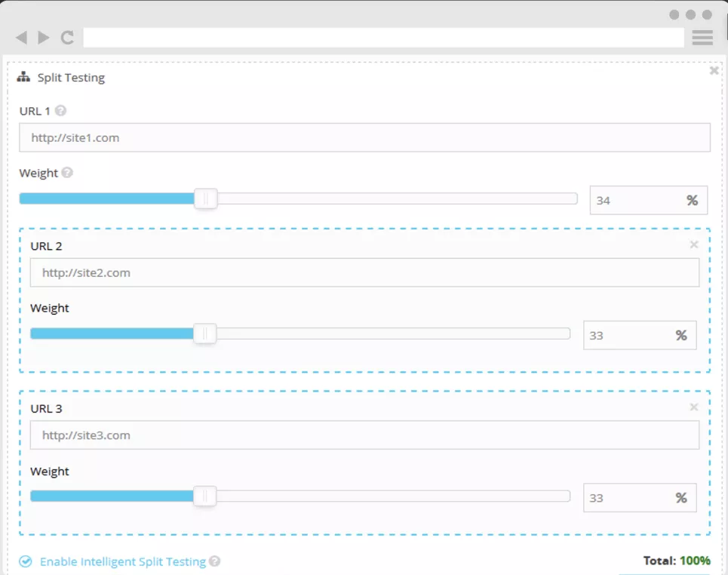Click the URL 3 weight slider handle
Image resolution: width=728 pixels, height=575 pixels.
click(204, 497)
